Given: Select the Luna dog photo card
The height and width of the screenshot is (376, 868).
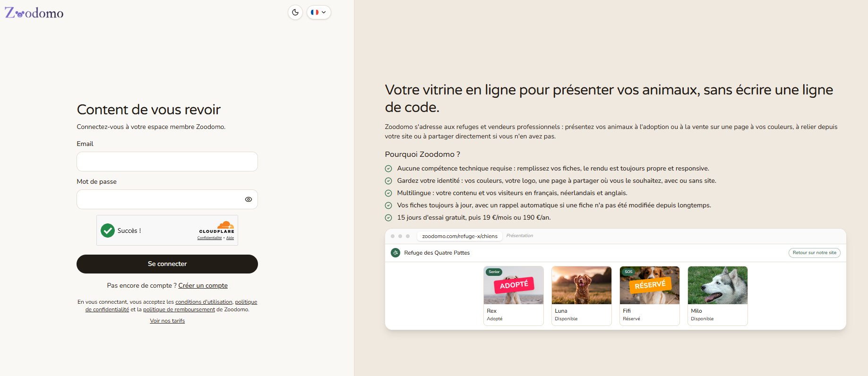Looking at the screenshot, I should 582,296.
